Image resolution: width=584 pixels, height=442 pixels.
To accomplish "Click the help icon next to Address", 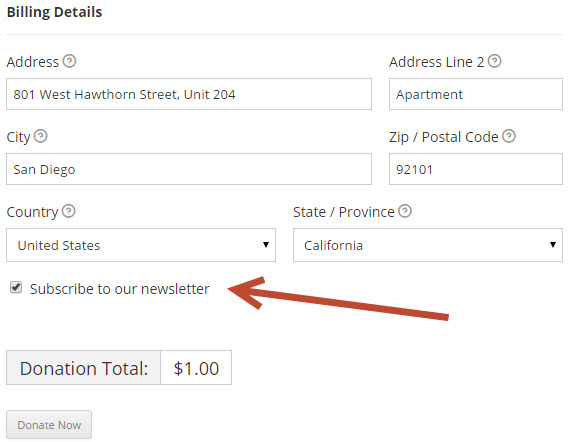I will [x=69, y=61].
